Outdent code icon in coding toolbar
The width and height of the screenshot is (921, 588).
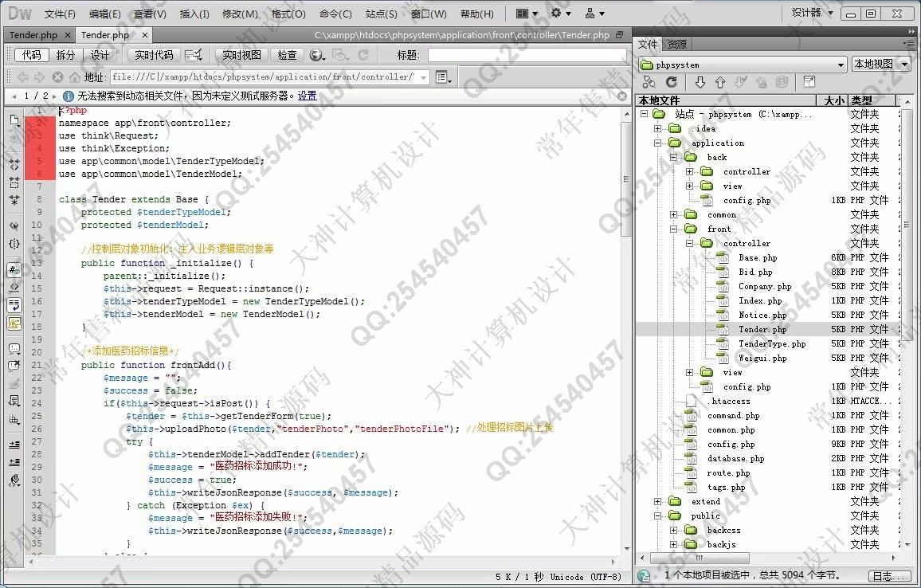coord(14,462)
